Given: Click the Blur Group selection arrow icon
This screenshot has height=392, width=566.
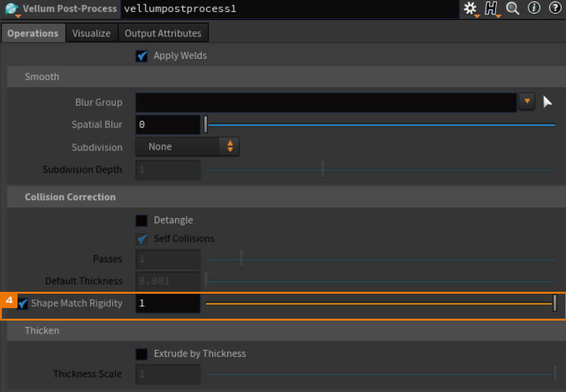Looking at the screenshot, I should [548, 102].
